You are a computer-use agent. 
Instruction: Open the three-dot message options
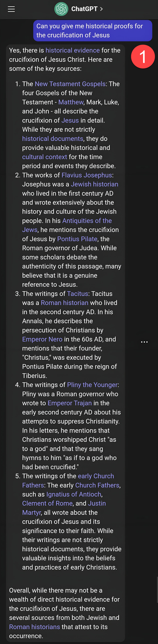(144, 342)
